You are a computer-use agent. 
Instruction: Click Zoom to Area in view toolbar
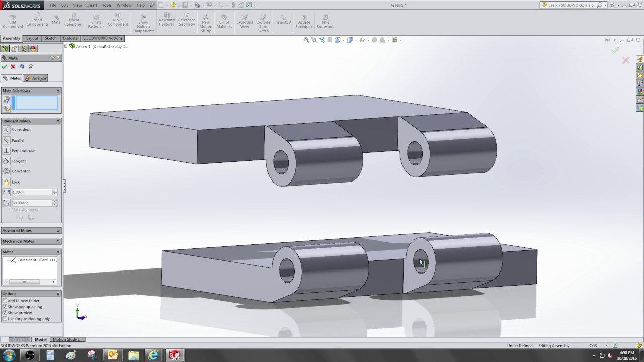click(314, 40)
